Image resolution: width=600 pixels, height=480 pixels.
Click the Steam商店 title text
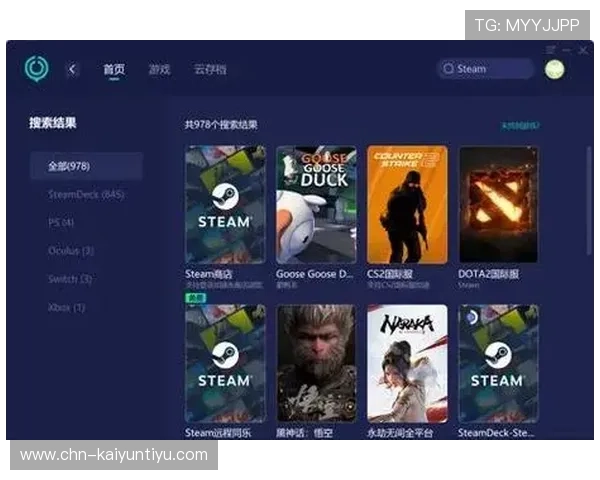tap(209, 274)
